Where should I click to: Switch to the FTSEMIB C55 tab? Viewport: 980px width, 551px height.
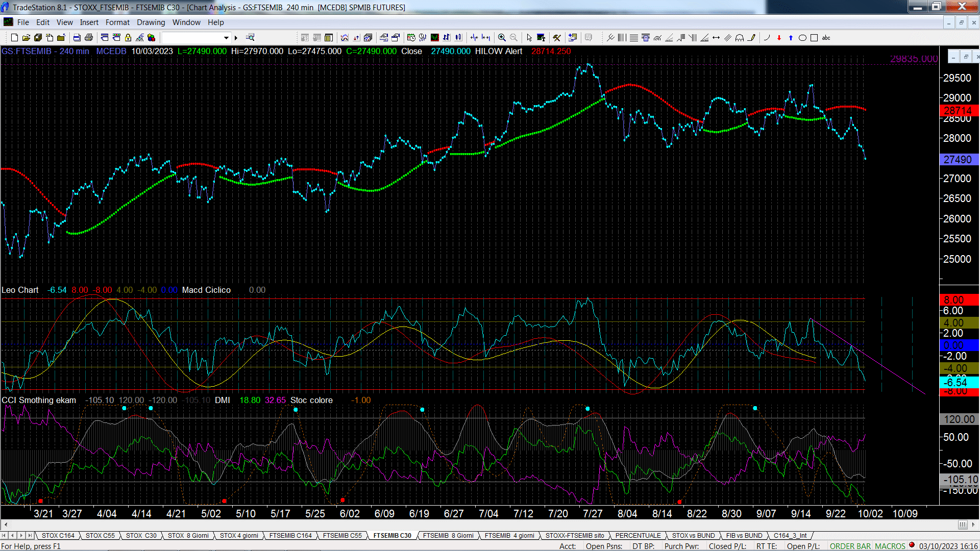(x=342, y=536)
